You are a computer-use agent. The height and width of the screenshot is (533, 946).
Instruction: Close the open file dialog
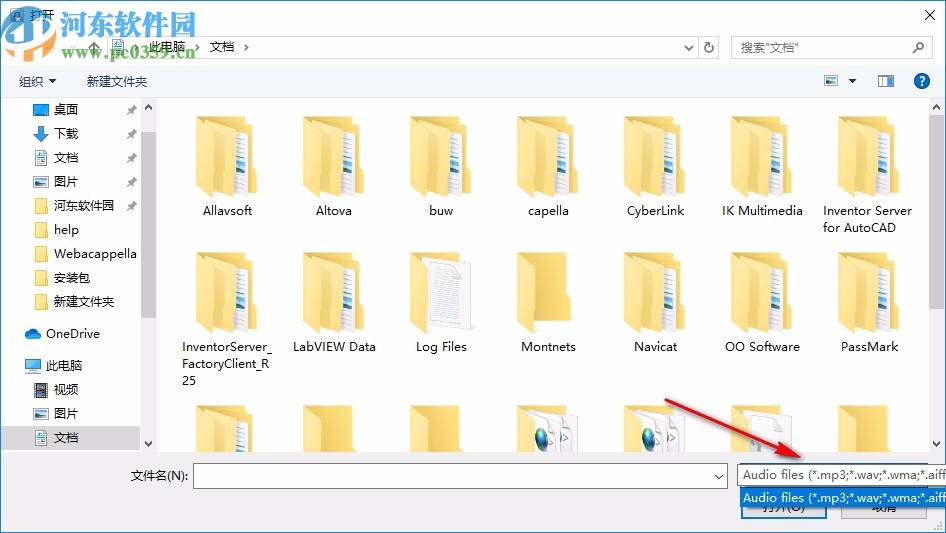[x=930, y=15]
